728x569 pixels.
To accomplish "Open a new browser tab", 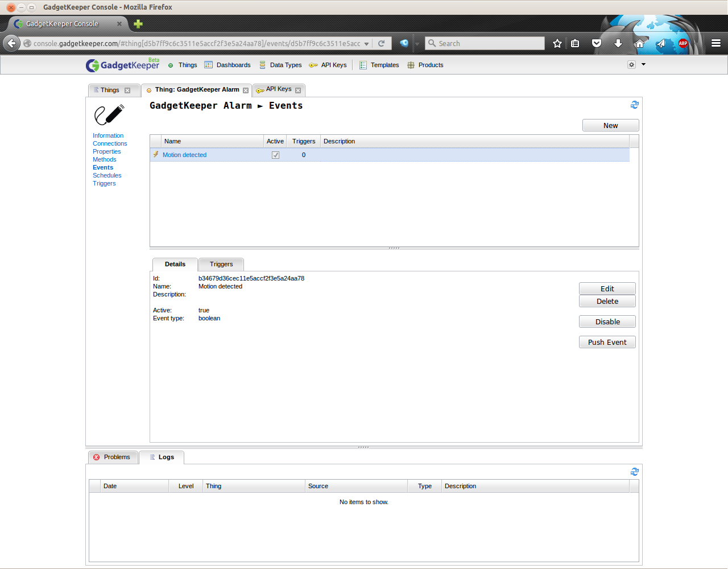I will (138, 24).
